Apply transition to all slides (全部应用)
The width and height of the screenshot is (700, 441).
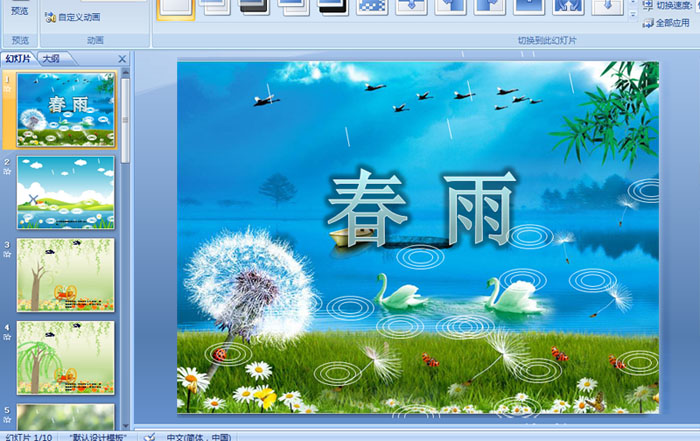[666, 23]
